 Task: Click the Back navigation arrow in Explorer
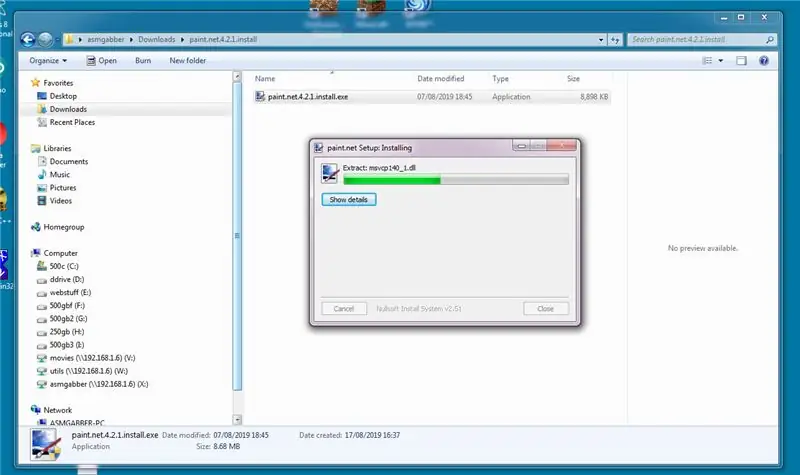[28, 39]
